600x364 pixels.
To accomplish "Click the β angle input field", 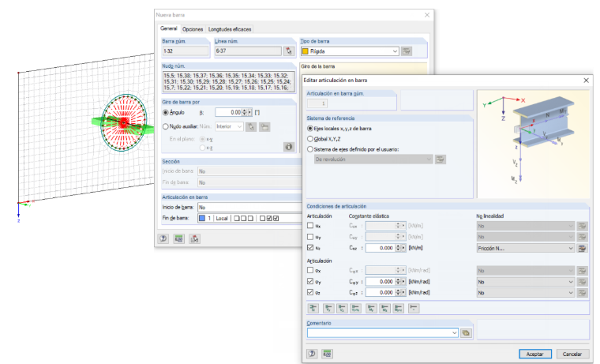I will tap(228, 113).
